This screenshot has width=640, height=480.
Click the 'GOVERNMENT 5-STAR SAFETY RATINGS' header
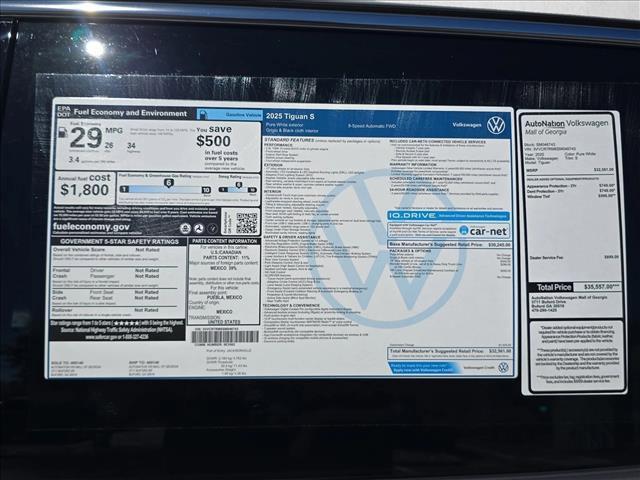[119, 242]
